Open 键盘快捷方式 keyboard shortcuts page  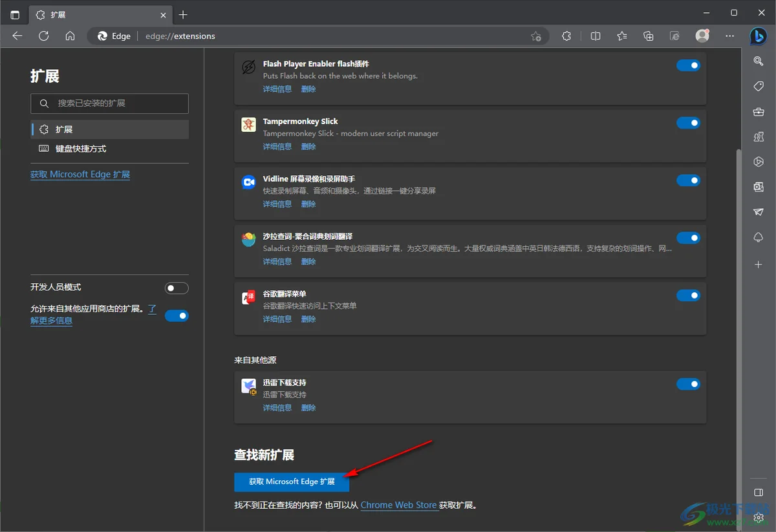tap(109, 149)
